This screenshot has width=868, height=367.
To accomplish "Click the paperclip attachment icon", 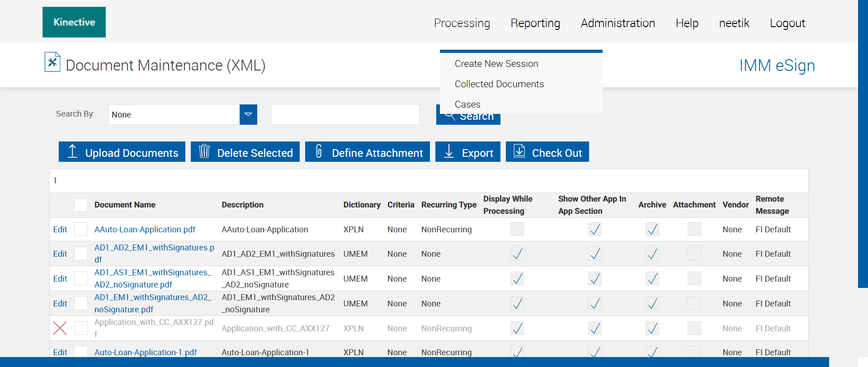I will click(x=319, y=151).
